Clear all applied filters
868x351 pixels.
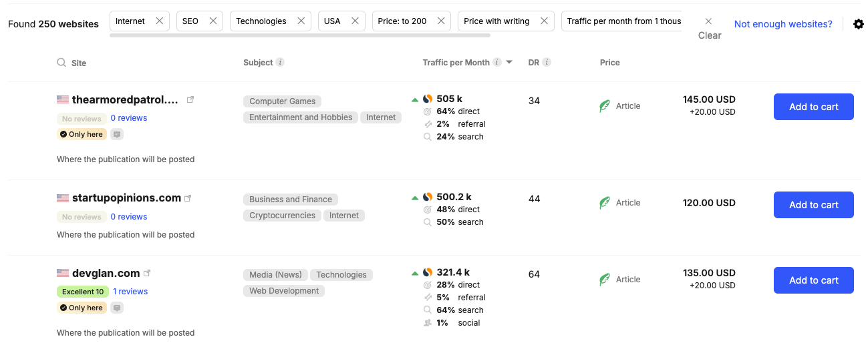coord(709,28)
